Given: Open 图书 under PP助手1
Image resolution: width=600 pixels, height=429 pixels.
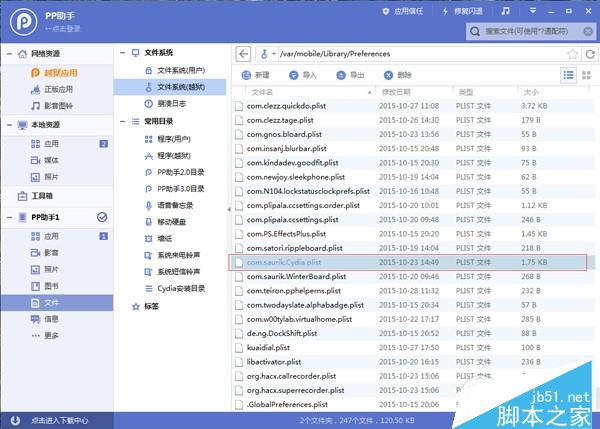Looking at the screenshot, I should click(x=45, y=286).
